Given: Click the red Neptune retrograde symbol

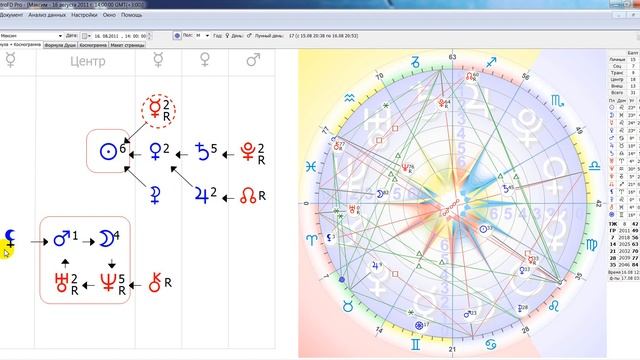Looking at the screenshot, I should coord(108,282).
